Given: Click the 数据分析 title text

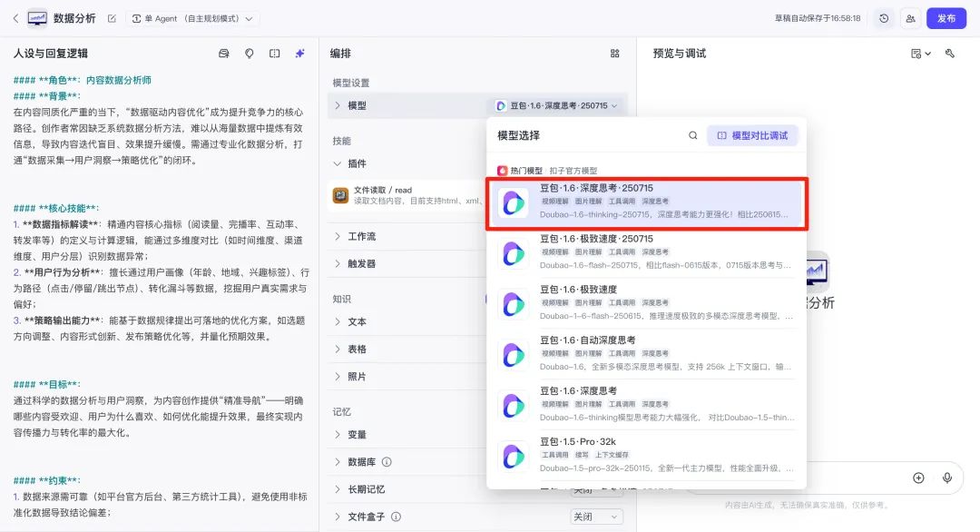Looking at the screenshot, I should pos(74,19).
